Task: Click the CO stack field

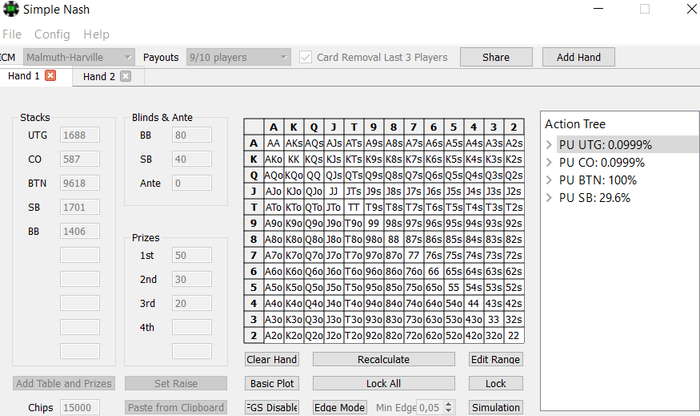Action: [80, 159]
